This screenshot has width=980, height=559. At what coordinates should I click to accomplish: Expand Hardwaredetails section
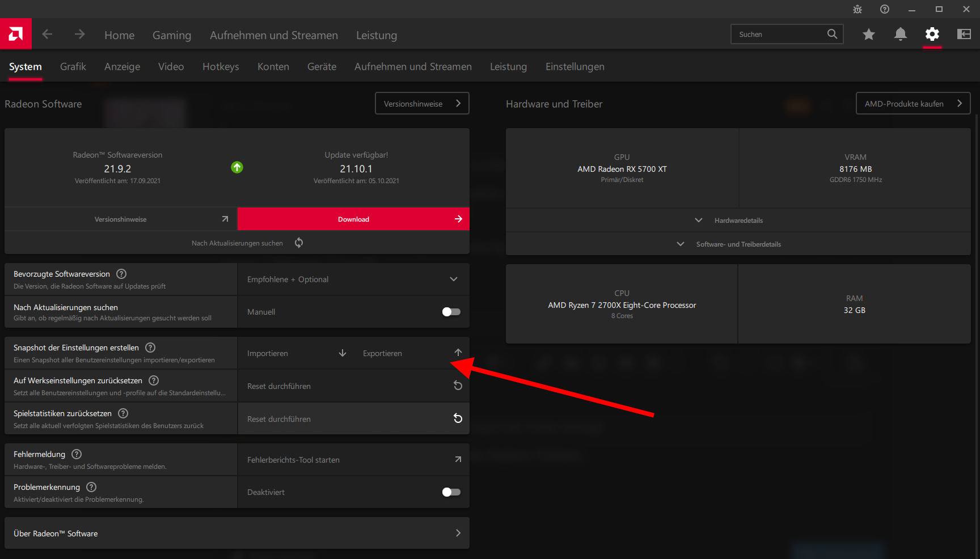[738, 220]
